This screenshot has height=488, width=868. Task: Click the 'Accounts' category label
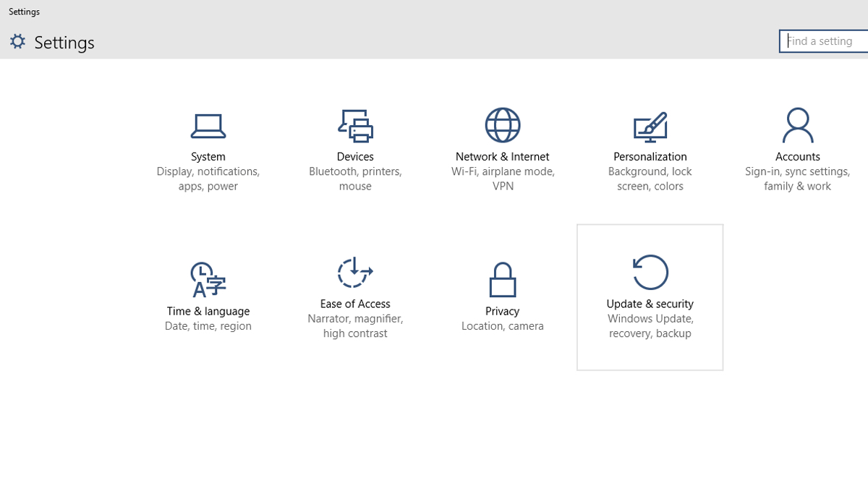(x=798, y=156)
